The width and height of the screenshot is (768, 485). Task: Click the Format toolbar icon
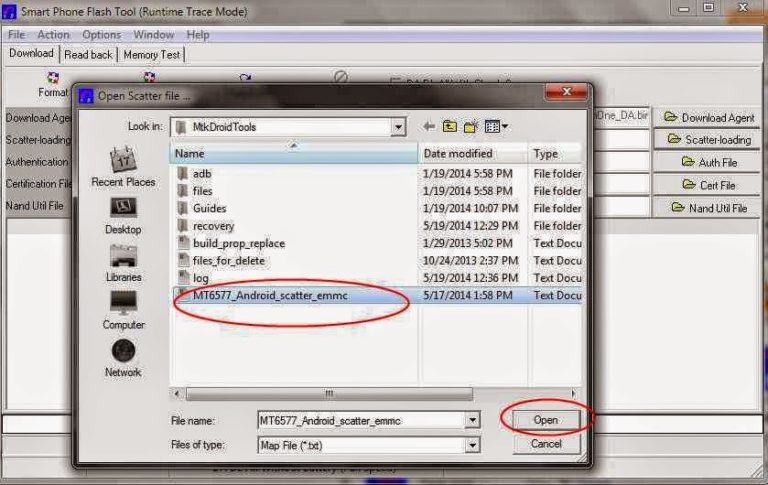click(x=52, y=78)
